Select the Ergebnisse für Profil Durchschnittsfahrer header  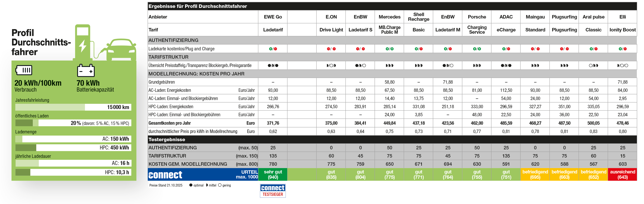pyautogui.click(x=198, y=6)
